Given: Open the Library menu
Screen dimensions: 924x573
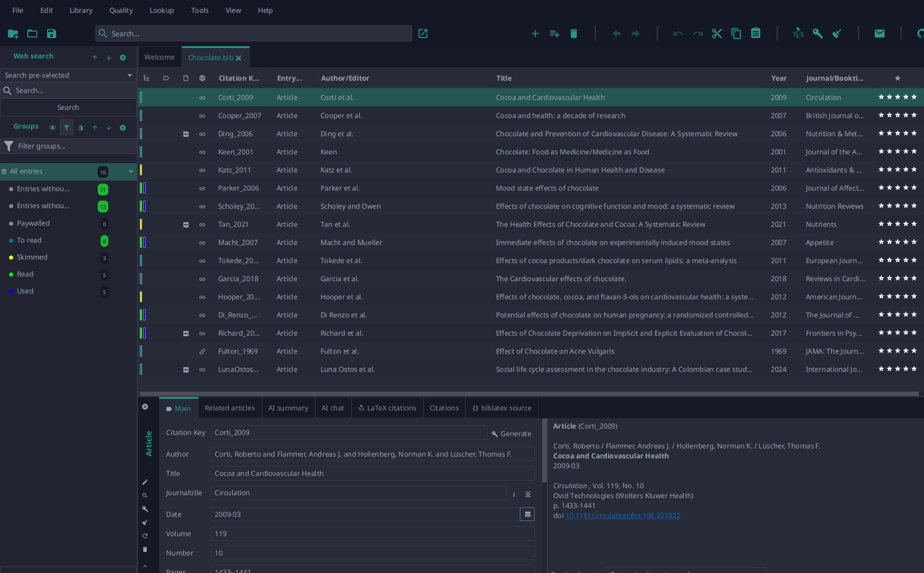Looking at the screenshot, I should (81, 11).
